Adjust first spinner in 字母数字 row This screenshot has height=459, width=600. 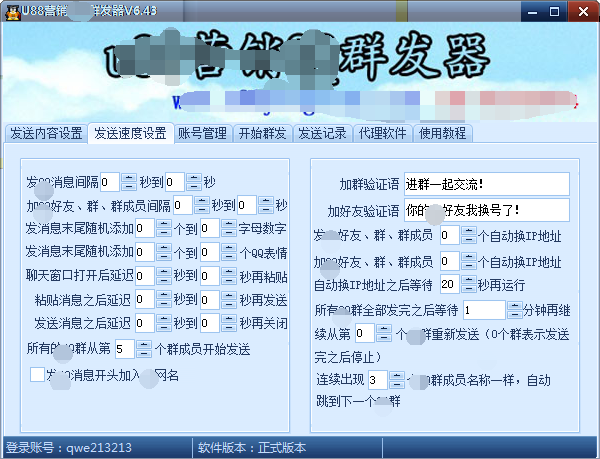(x=164, y=228)
